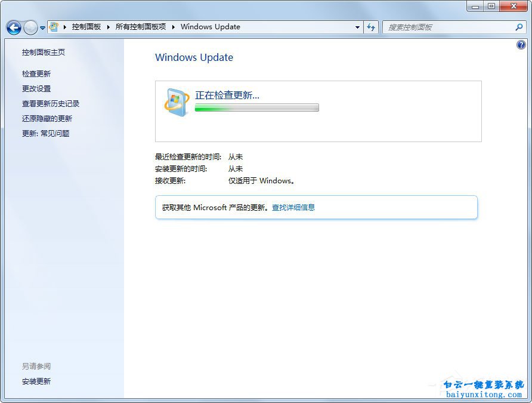The height and width of the screenshot is (403, 532).
Task: Click the refresh icon in the address bar
Action: [371, 27]
